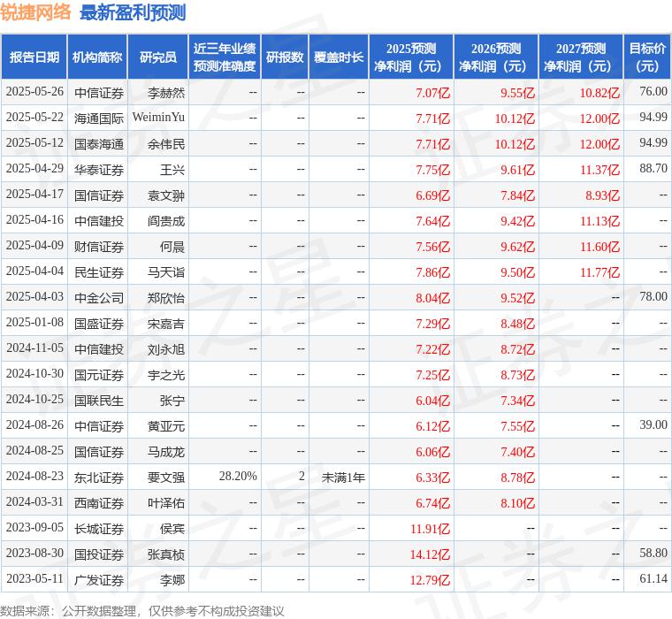Select date cell 2025-05-26

[34, 92]
